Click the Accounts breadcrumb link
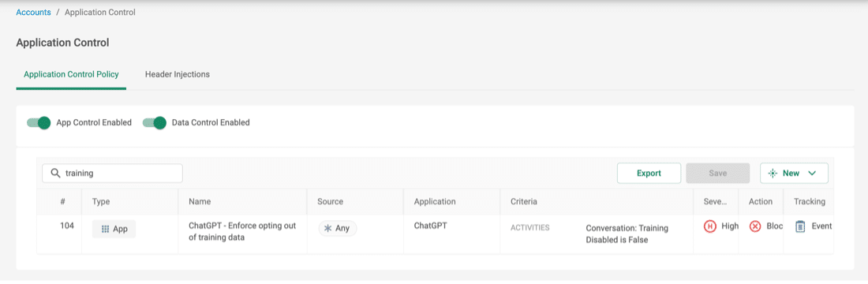This screenshot has height=284, width=868. click(x=34, y=12)
